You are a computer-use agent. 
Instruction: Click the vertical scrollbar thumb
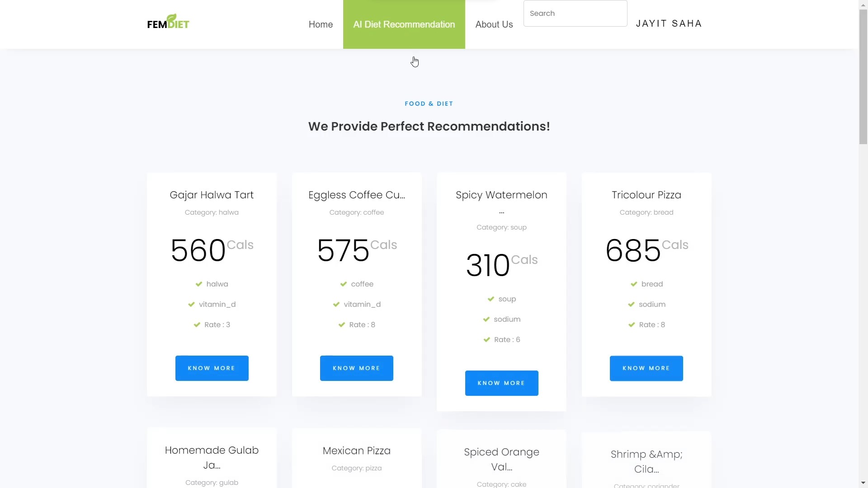[863, 77]
